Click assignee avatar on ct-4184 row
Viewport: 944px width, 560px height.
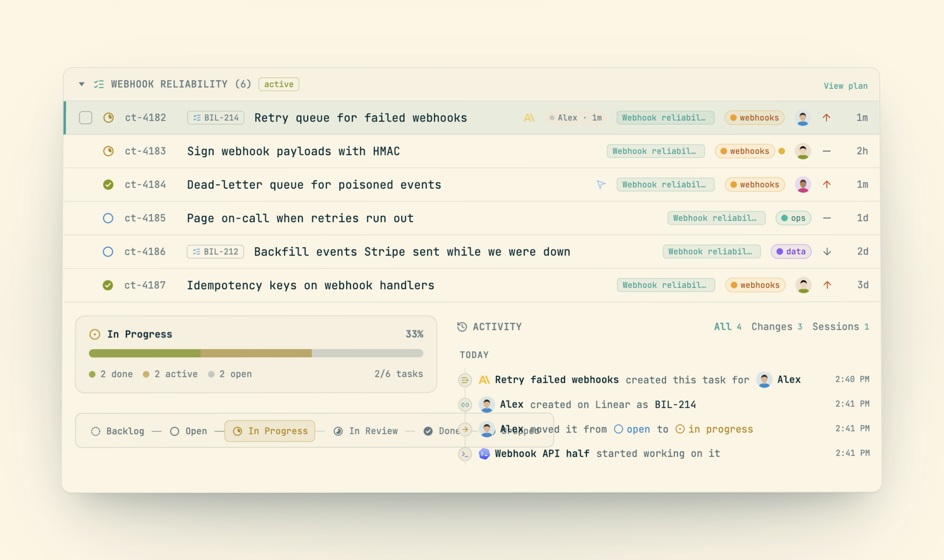pos(802,185)
